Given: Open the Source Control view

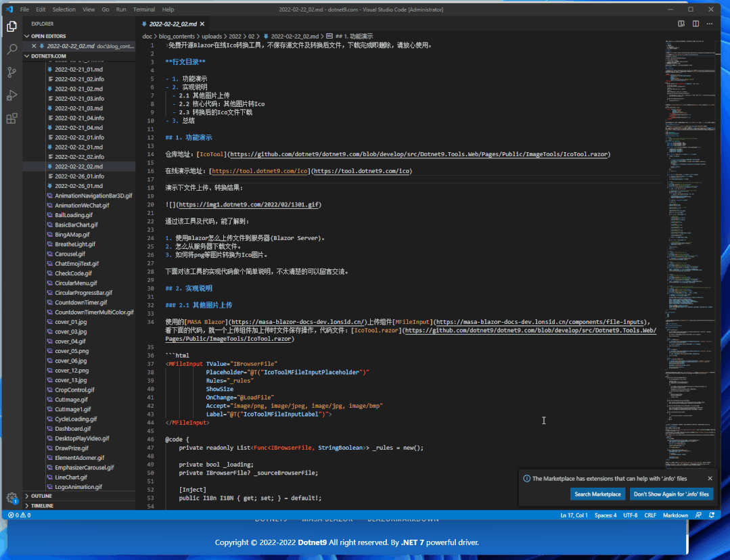Looking at the screenshot, I should [x=12, y=72].
